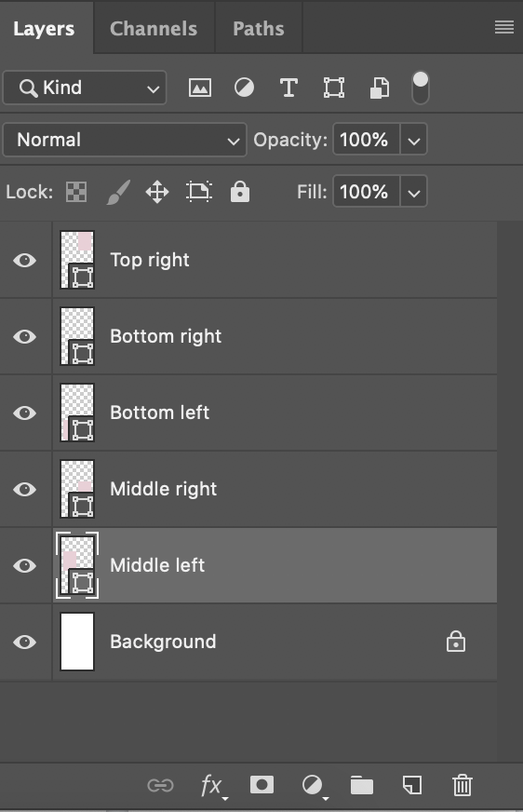Viewport: 523px width, 812px height.
Task: Switch to the Channels tab
Action: coord(154,29)
